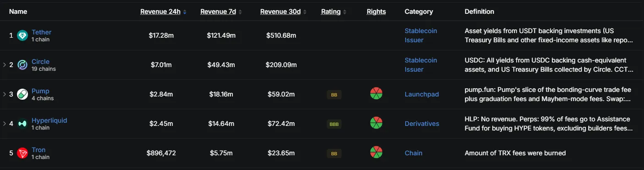Viewport: 644px width, 170px height.
Task: Click the BBB rating badge for Hyperliquid
Action: (334, 124)
